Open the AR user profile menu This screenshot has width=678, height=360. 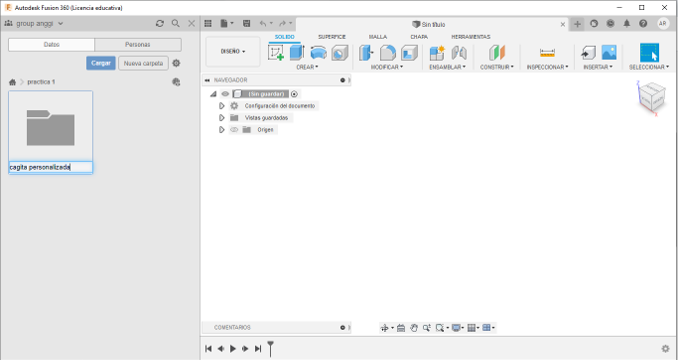(x=662, y=24)
